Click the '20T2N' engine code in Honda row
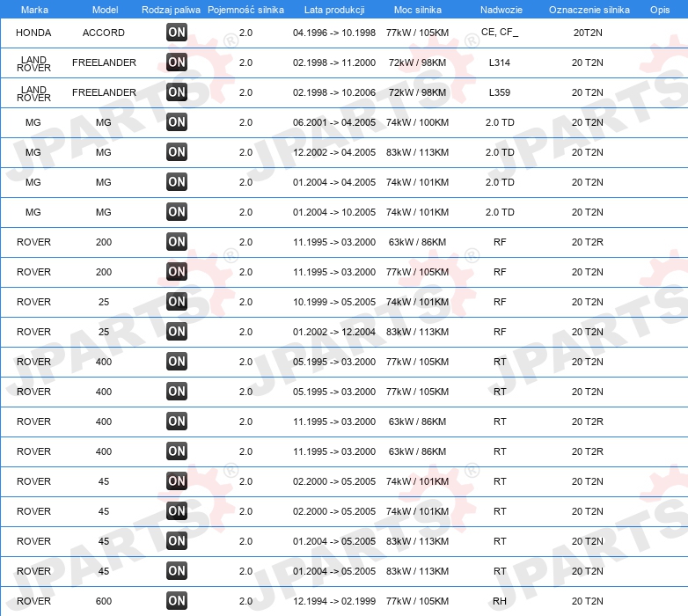 coord(588,33)
